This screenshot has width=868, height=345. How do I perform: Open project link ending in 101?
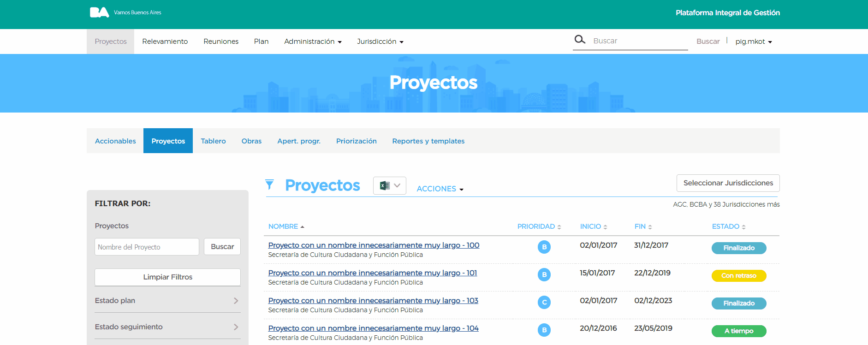[372, 273]
